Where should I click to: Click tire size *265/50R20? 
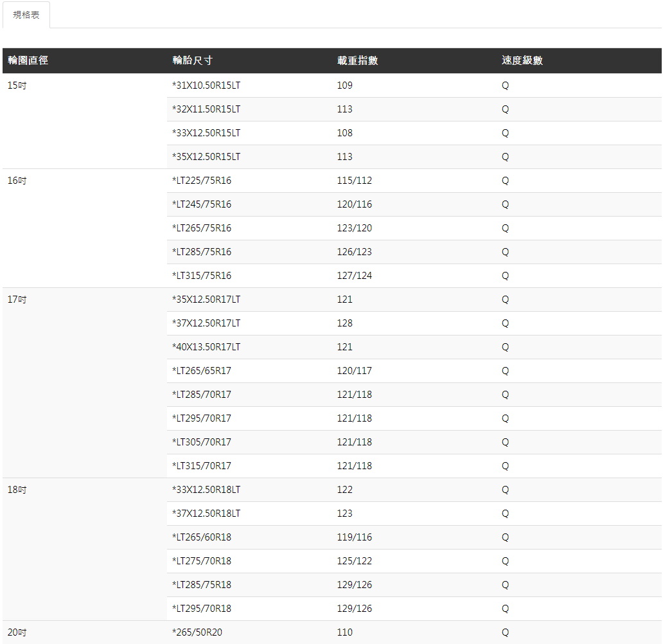(x=197, y=632)
